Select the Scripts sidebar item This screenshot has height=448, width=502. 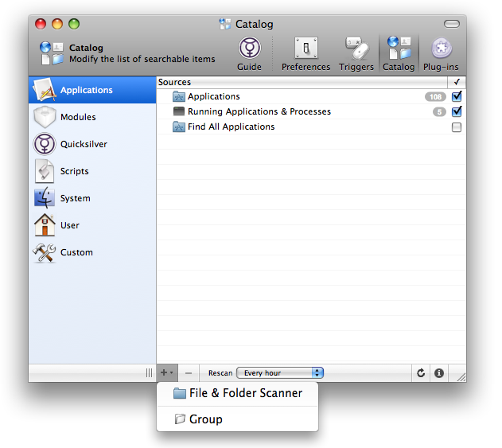pos(92,171)
